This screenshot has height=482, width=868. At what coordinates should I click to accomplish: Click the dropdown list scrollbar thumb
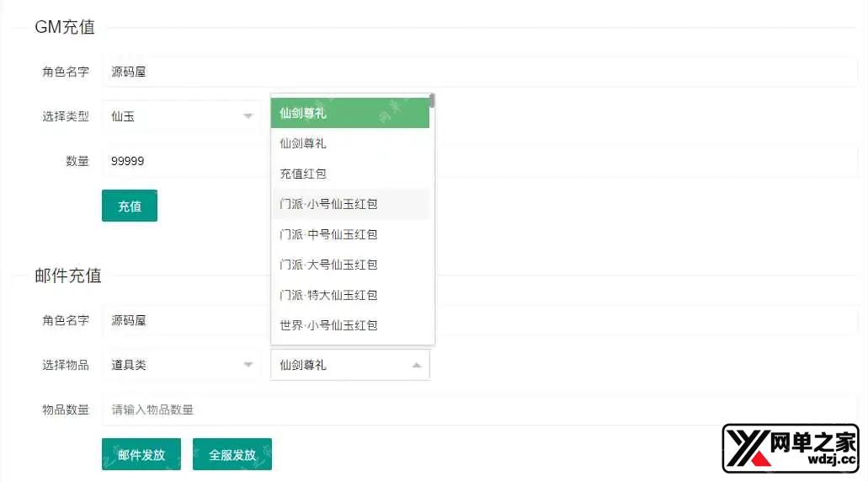click(x=432, y=102)
